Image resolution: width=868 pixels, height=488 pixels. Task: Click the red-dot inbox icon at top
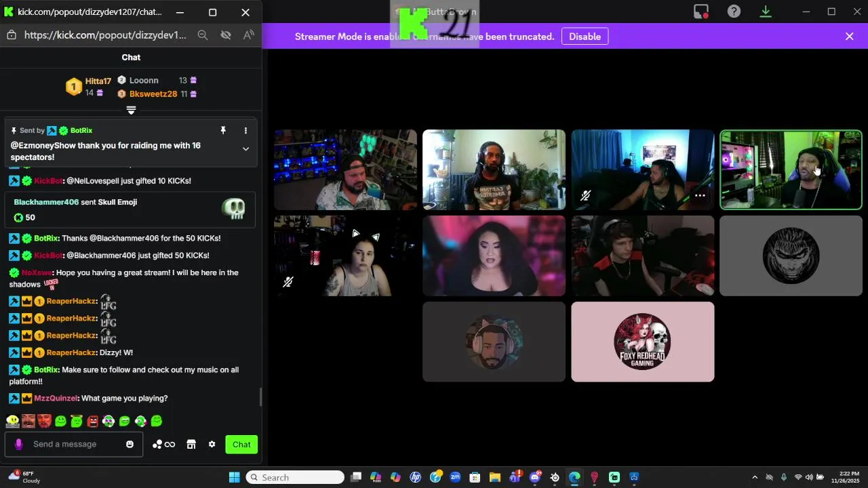click(701, 12)
